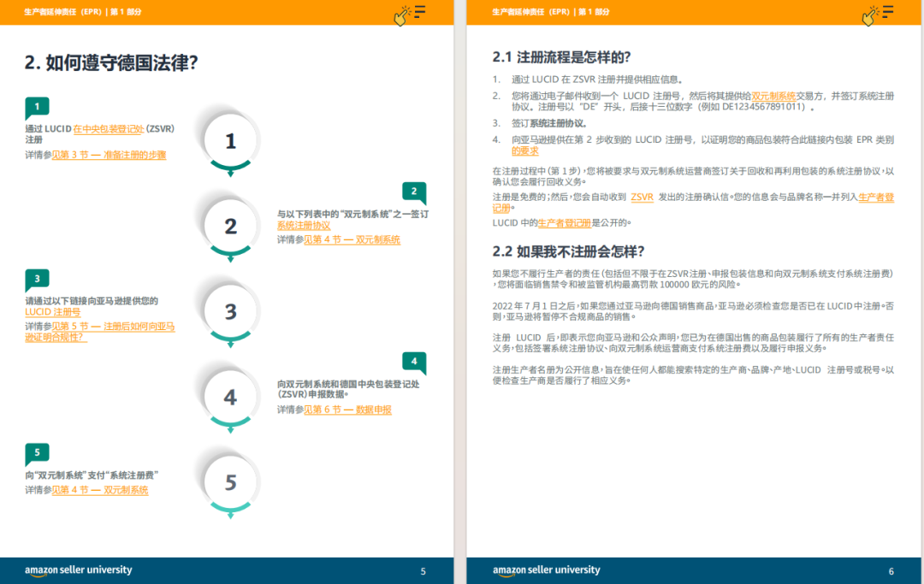Click the heading 2. 如何遵守德国法律?
This screenshot has width=924, height=584.
[x=111, y=63]
